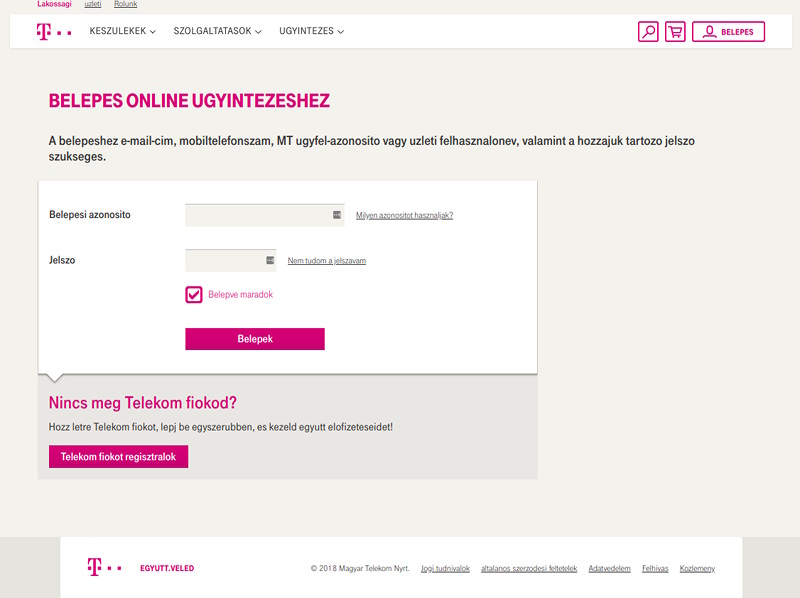Click the Belepek login button
The height and width of the screenshot is (598, 800).
(255, 339)
